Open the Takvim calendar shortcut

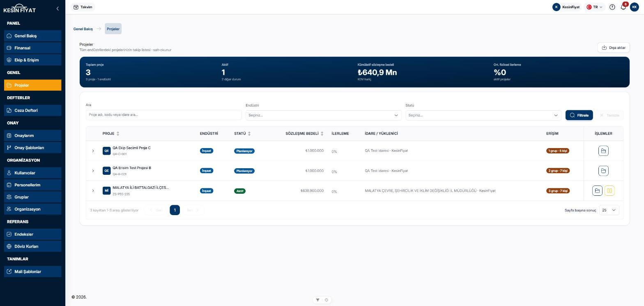coord(83,7)
